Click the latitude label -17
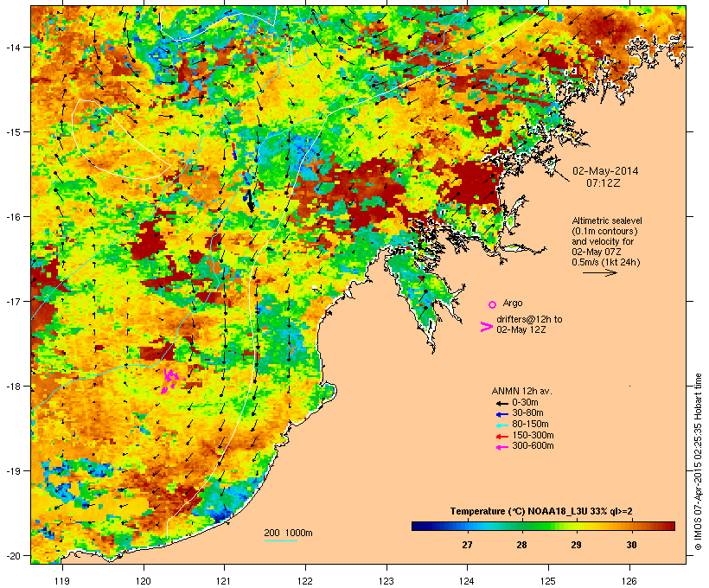Viewport: 709px width, 588px height. [12, 302]
